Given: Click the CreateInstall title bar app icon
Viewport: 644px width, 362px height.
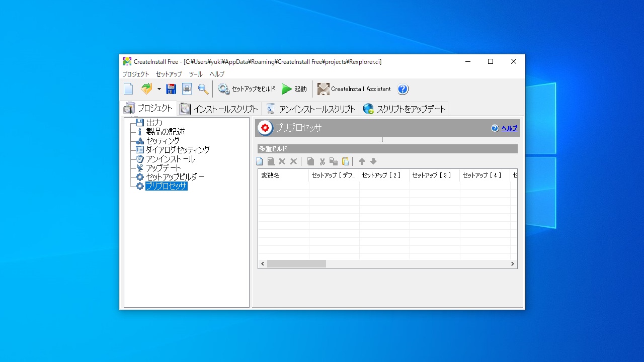Looking at the screenshot, I should coord(127,61).
